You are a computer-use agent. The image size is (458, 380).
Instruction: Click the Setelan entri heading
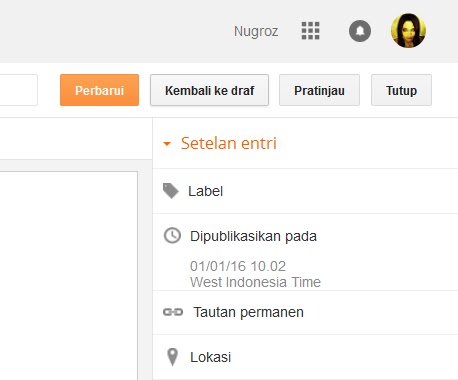point(229,143)
